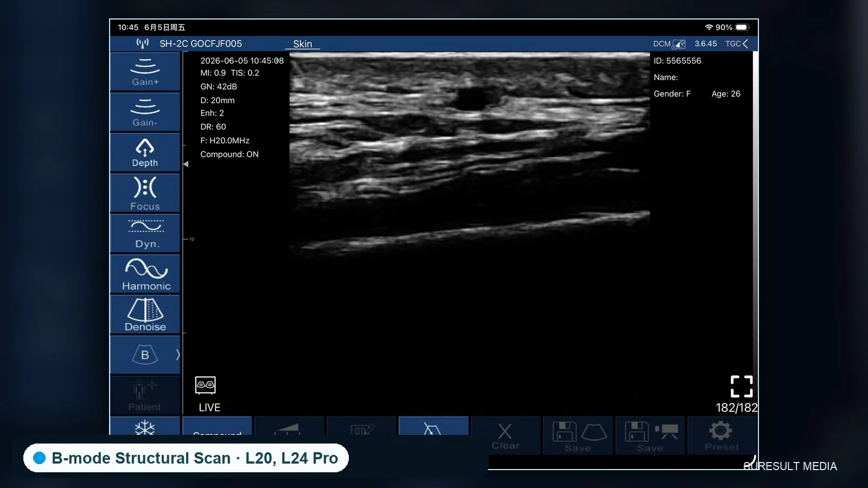The width and height of the screenshot is (868, 488).
Task: Tap the LIVE cine icon
Action: (x=206, y=386)
